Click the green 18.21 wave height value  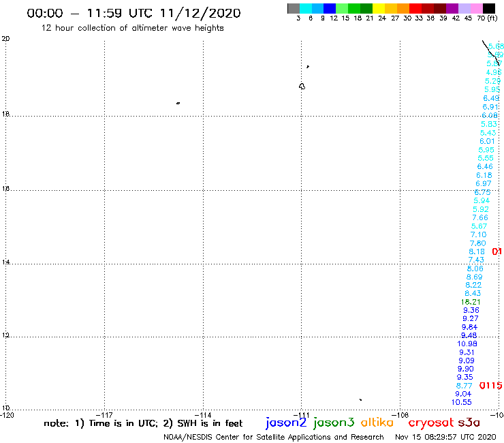pyautogui.click(x=471, y=302)
